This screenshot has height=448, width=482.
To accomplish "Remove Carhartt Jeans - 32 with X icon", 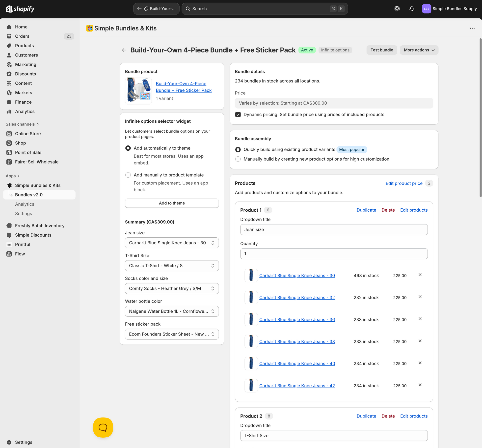I will click(420, 297).
